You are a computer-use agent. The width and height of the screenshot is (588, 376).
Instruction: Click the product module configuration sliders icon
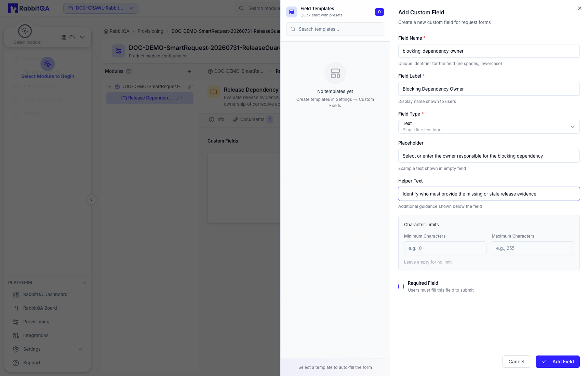point(118,51)
